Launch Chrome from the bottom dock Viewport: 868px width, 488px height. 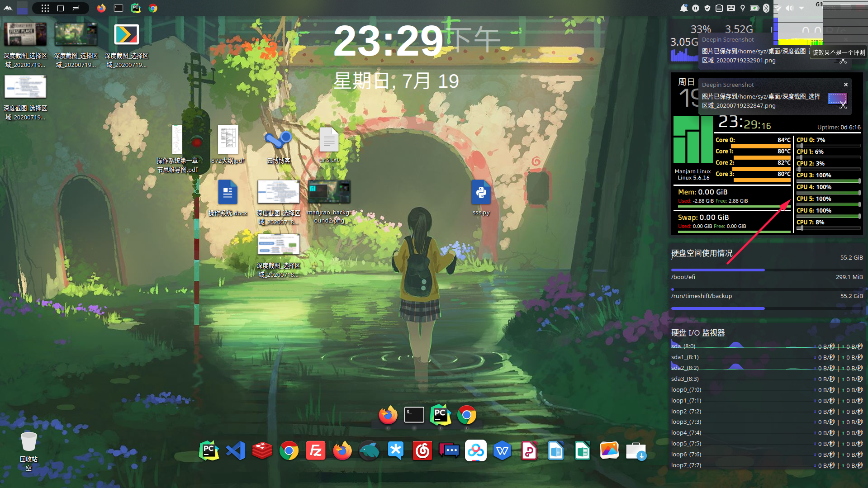point(289,450)
